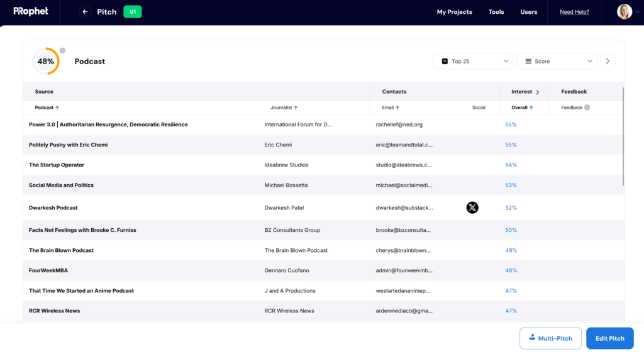Click journalist Gennaro Cuofano
Viewport: 644px width, 352px height.
point(287,270)
